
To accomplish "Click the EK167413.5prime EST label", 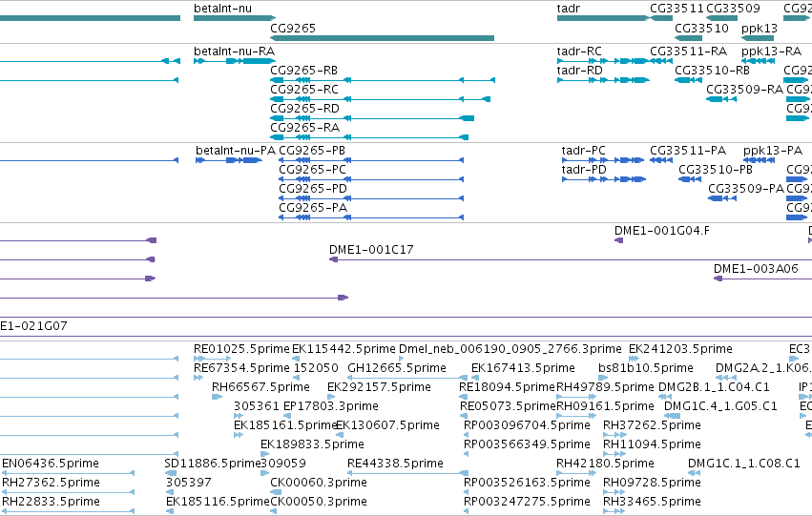I will click(523, 368).
